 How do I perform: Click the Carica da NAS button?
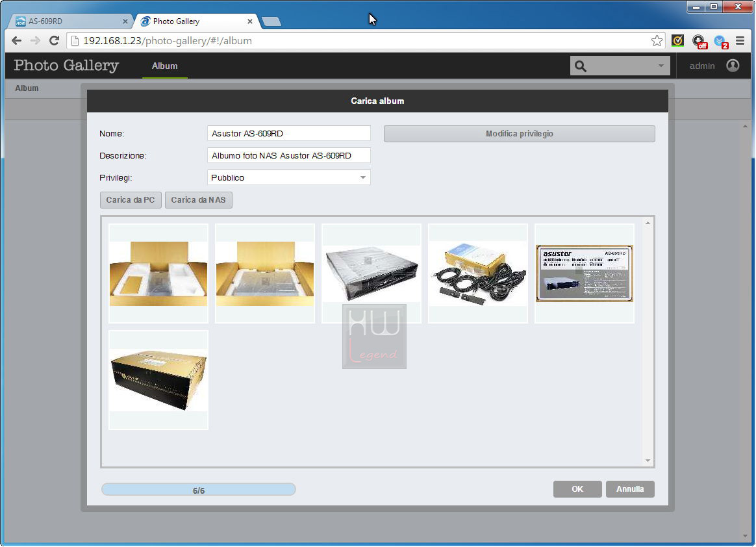click(x=199, y=199)
